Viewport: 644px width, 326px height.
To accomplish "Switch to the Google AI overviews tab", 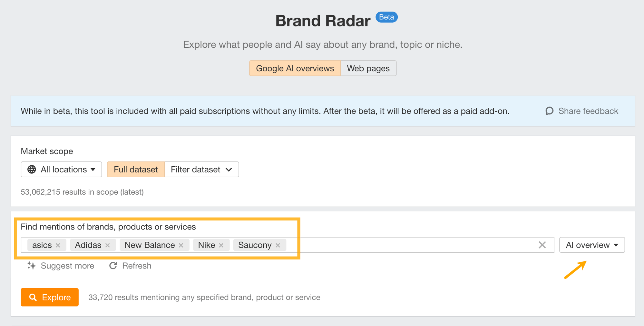I will click(x=295, y=69).
